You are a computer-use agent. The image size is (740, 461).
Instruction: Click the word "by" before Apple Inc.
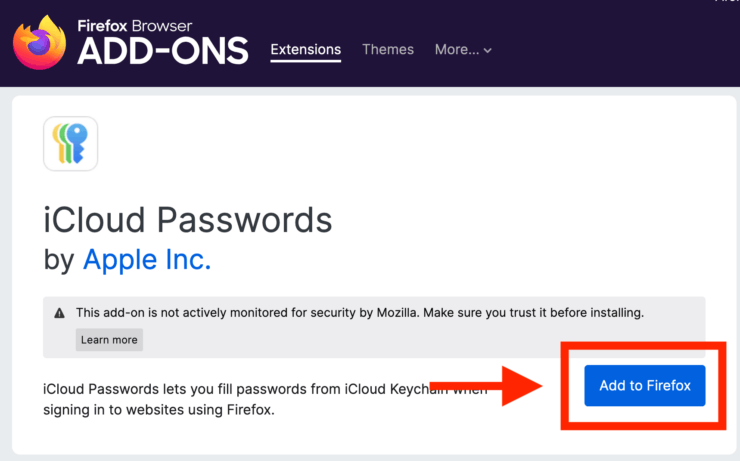click(x=59, y=259)
